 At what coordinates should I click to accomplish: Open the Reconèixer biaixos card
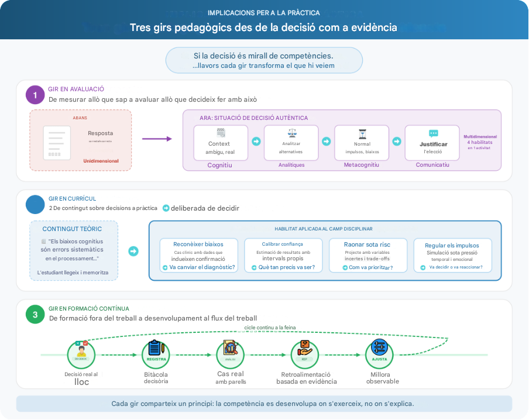[198, 255]
